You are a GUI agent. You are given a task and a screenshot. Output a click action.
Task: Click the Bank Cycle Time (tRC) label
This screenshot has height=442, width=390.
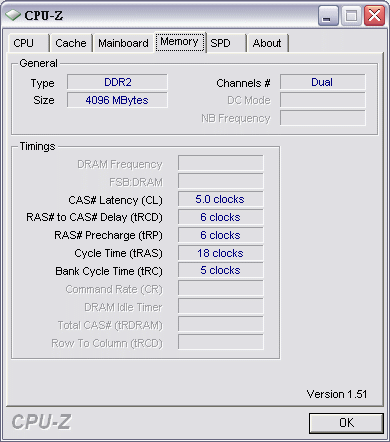109,271
